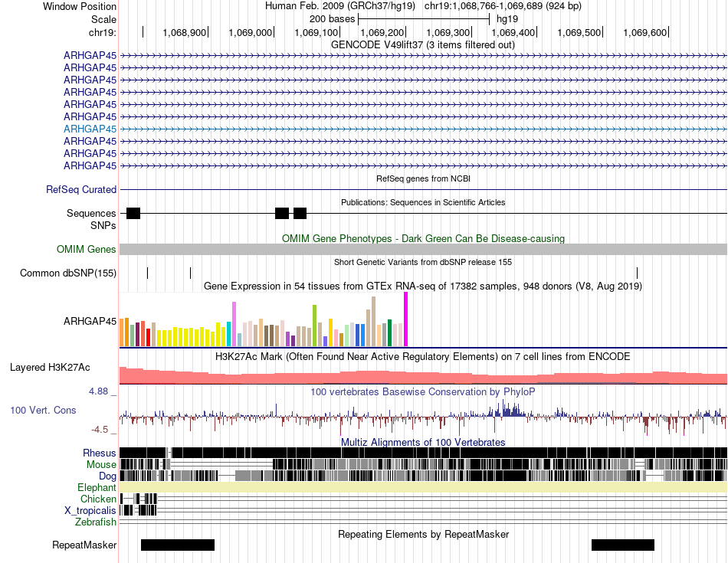Click the OMIM Genes track label

tap(87, 249)
